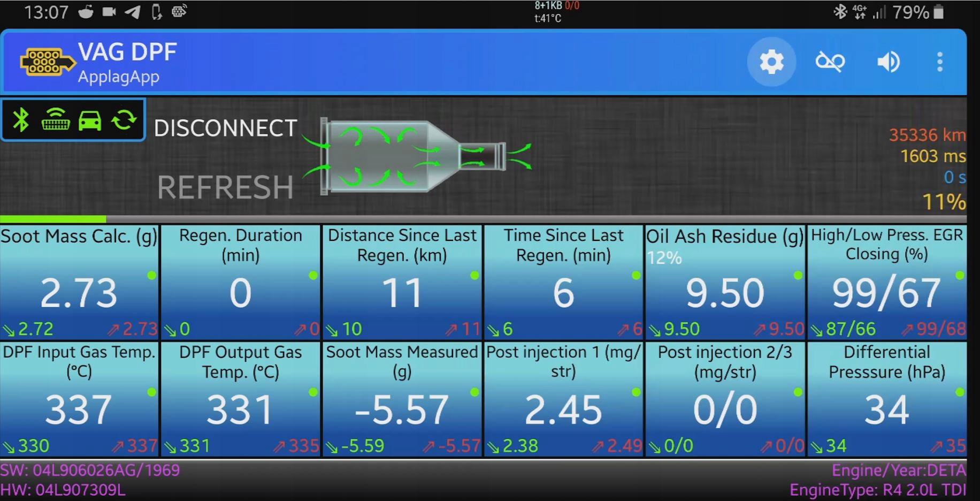This screenshot has width=980, height=501.
Task: Tap the green soot load progress bar
Action: (53, 219)
